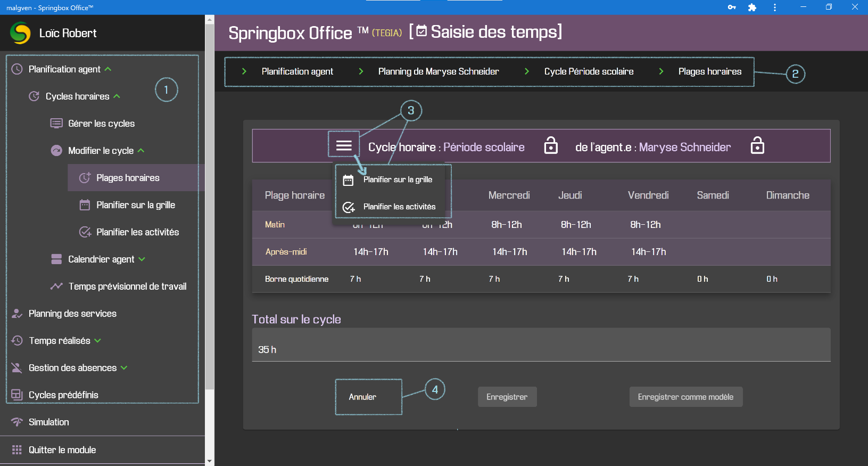Click the Borne quotidienne row label
The height and width of the screenshot is (466, 868).
click(x=297, y=279)
